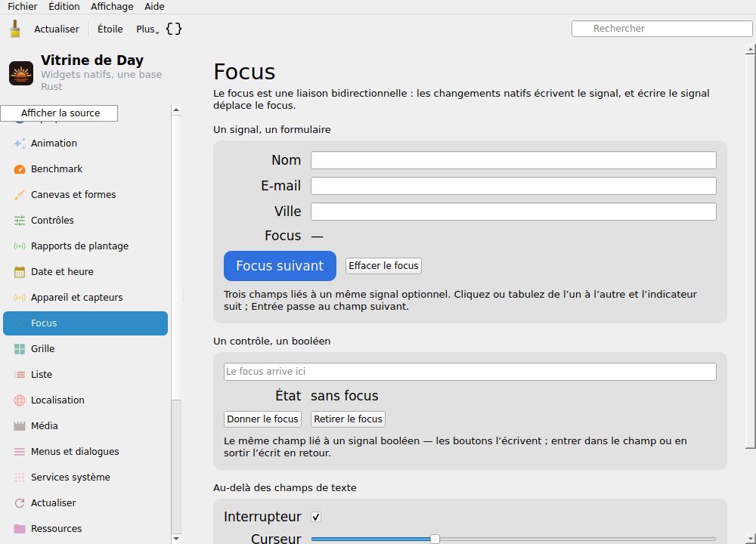Click the sidebar scrollbar up arrow
Viewport: 756px width, 544px height.
(x=176, y=110)
